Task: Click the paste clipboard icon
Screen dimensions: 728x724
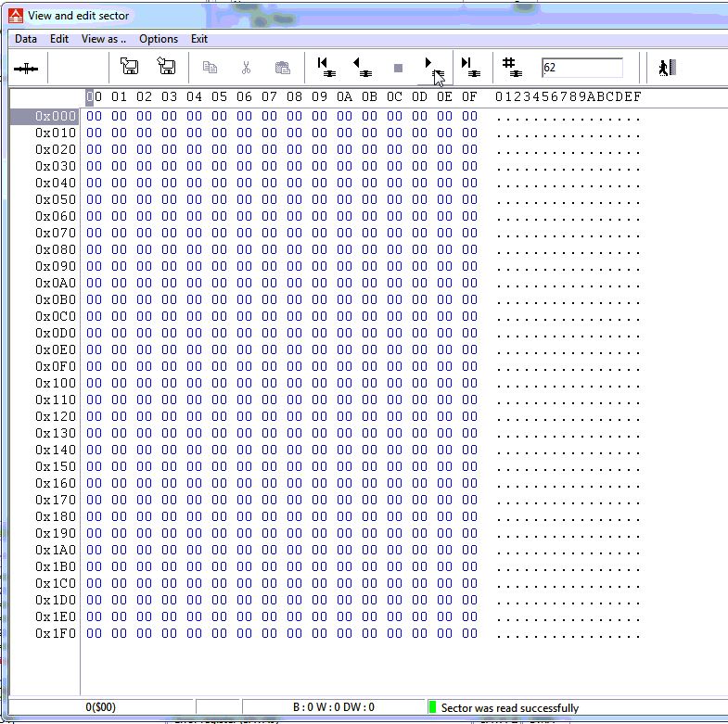Action: [282, 68]
